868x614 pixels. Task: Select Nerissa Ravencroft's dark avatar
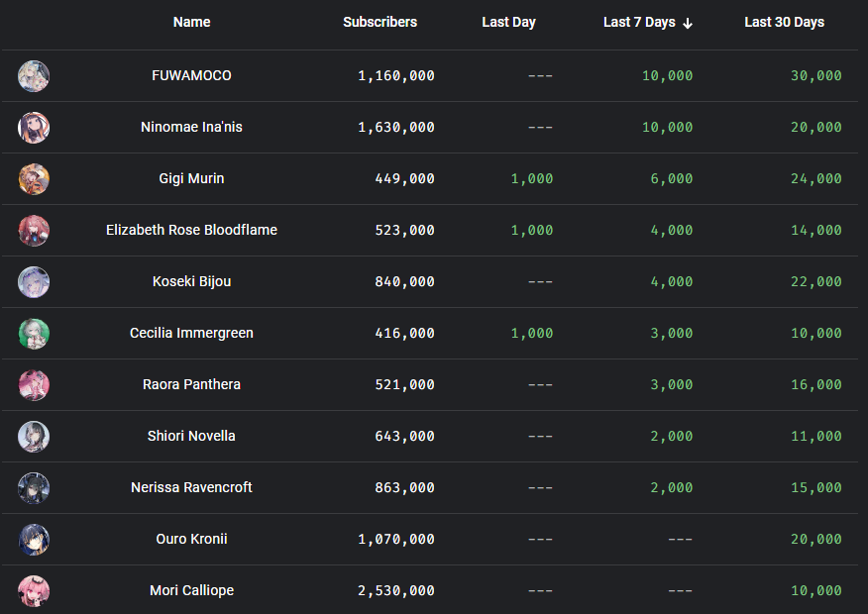34,488
